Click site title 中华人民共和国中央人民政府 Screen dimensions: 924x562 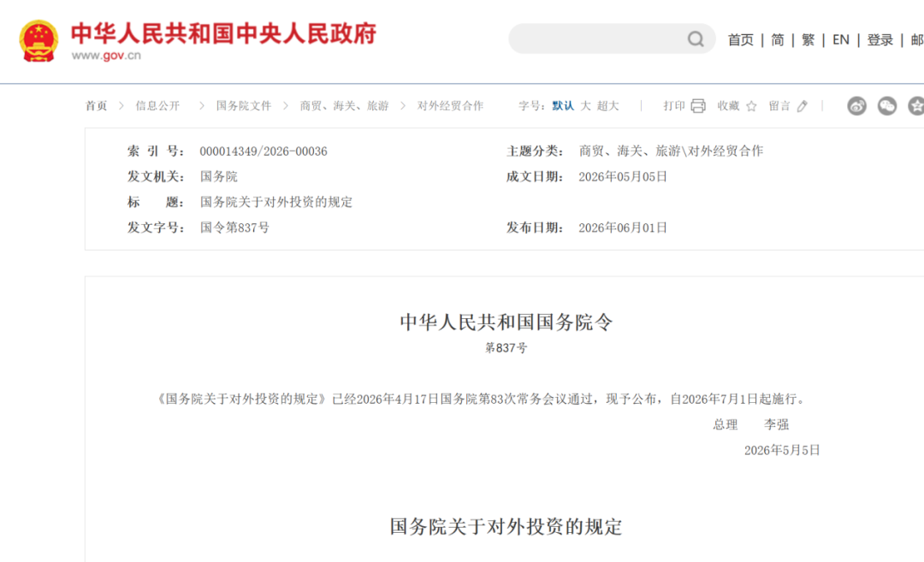(223, 33)
